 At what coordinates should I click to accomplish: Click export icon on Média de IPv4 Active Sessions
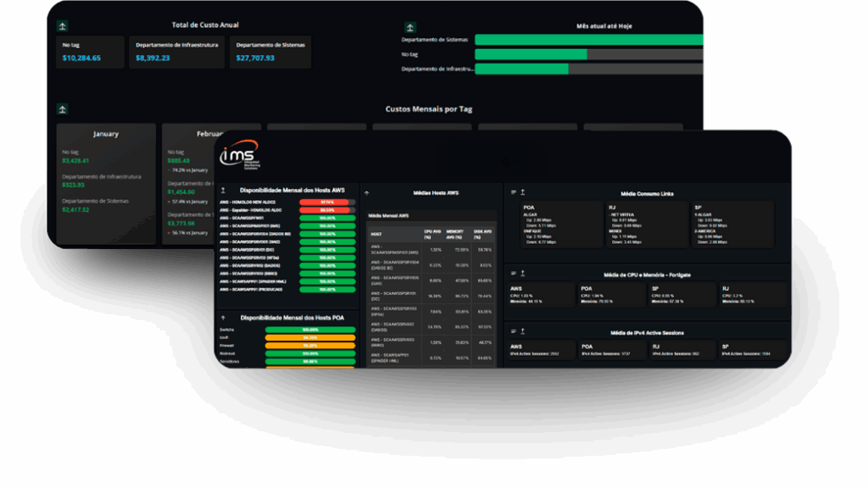[x=523, y=333]
